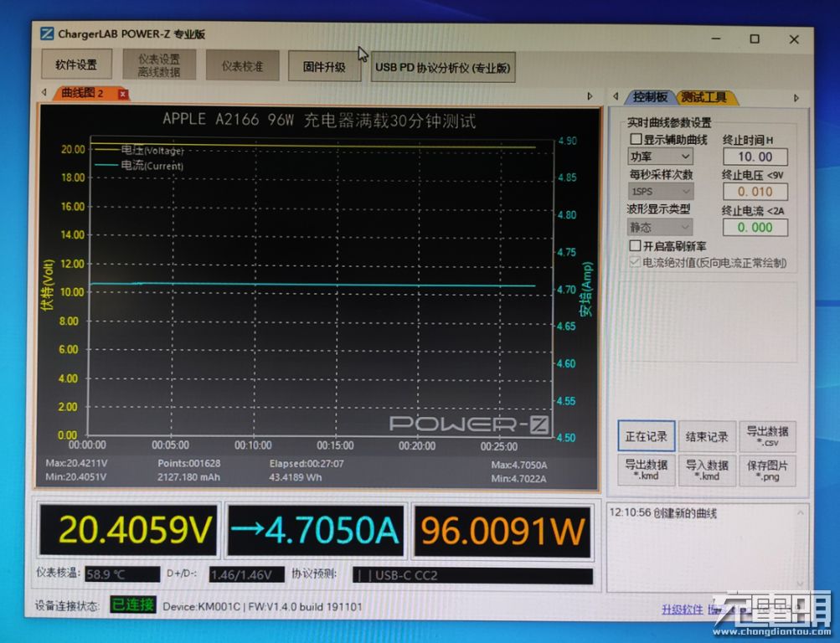Click 正在记录 recording button
The image size is (840, 643).
[646, 436]
